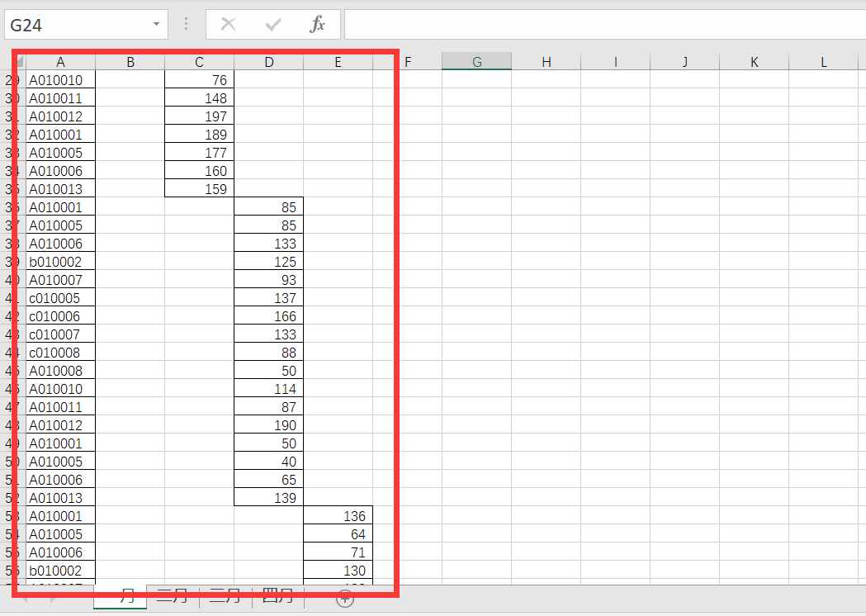Click cell with value 71

[338, 552]
